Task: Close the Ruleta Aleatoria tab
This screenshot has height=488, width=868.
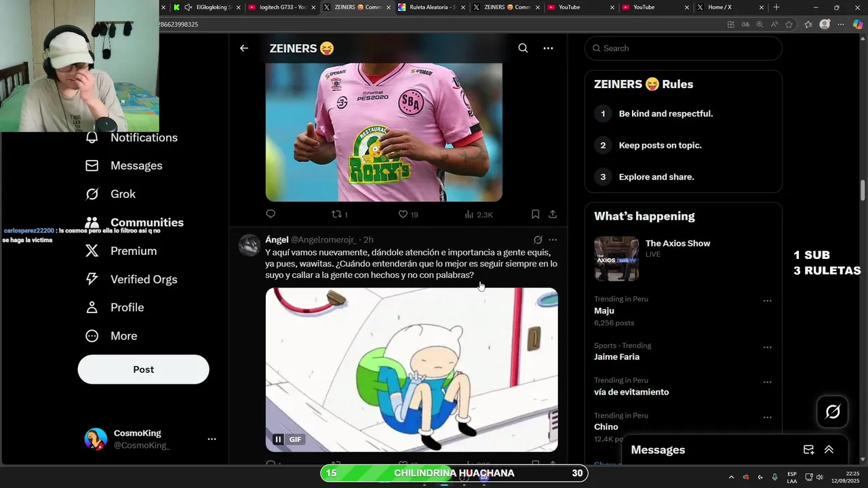Action: click(x=462, y=7)
